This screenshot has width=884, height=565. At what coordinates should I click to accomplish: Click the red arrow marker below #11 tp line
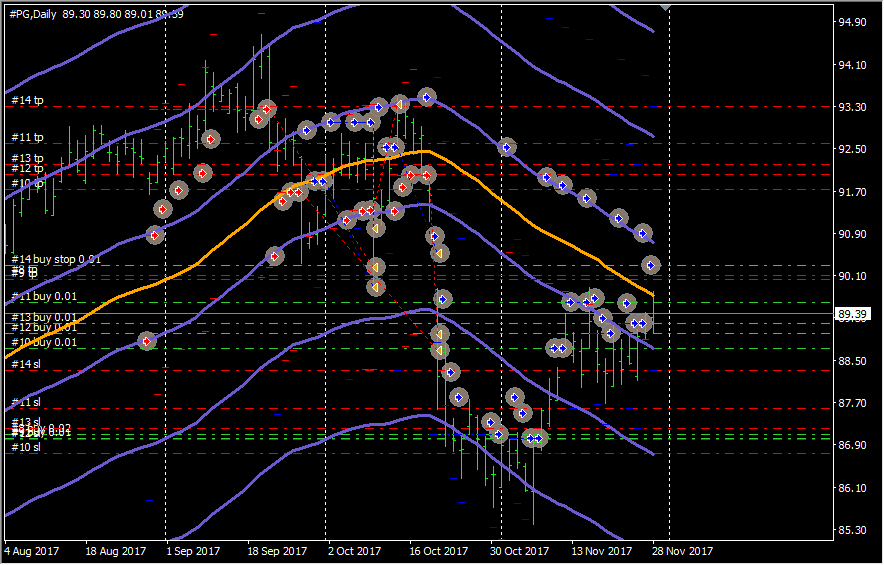pos(210,139)
